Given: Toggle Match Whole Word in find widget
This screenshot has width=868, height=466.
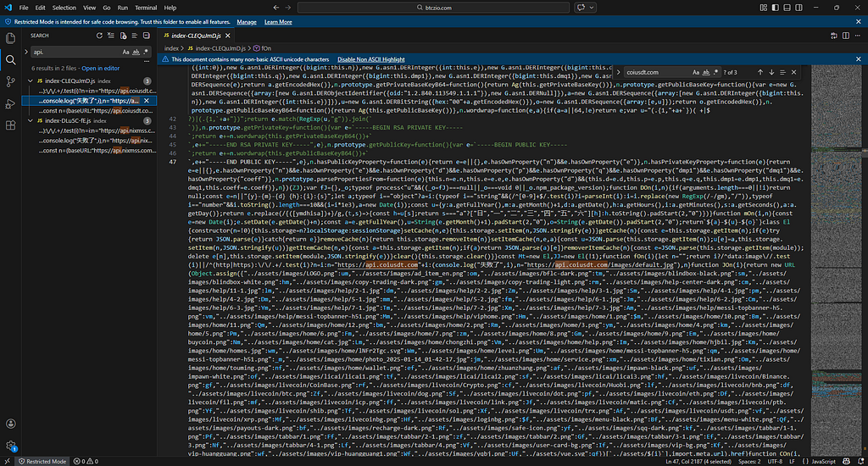Looking at the screenshot, I should [x=706, y=72].
